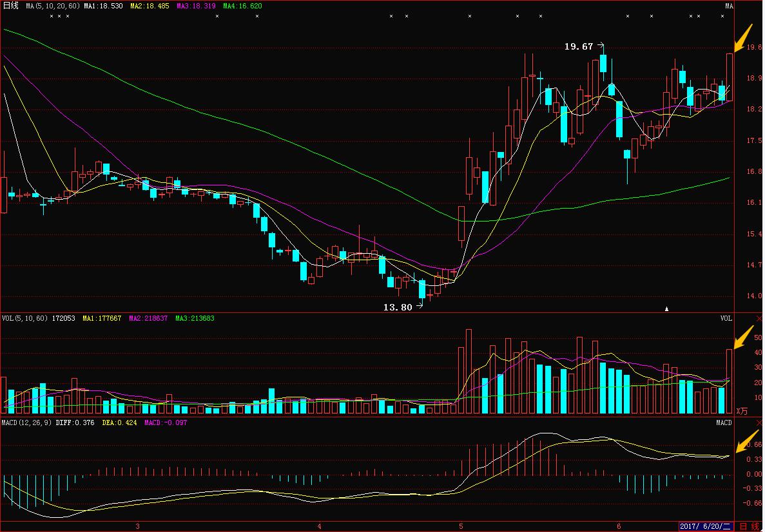Click the 2017/6/20 date box

pos(706,526)
